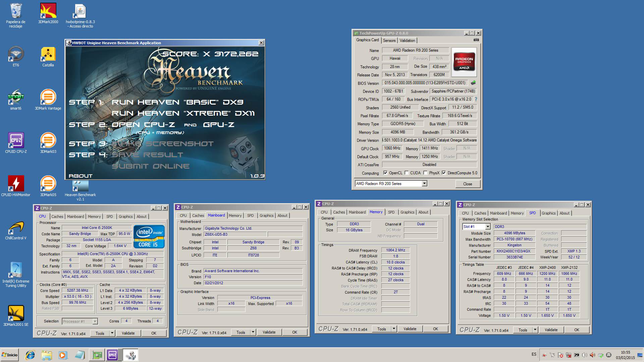
Task: Open Internet Explorer from the taskbar
Action: coord(31,355)
